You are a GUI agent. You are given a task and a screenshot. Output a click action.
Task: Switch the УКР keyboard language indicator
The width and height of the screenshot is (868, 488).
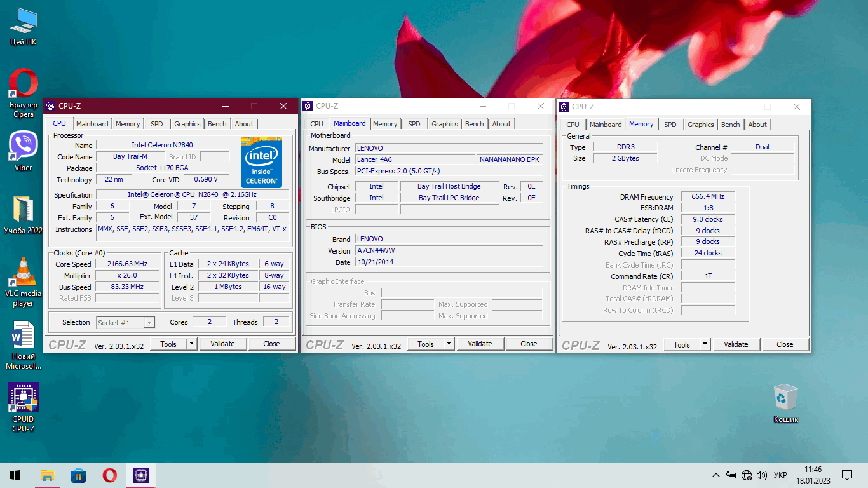[780, 475]
